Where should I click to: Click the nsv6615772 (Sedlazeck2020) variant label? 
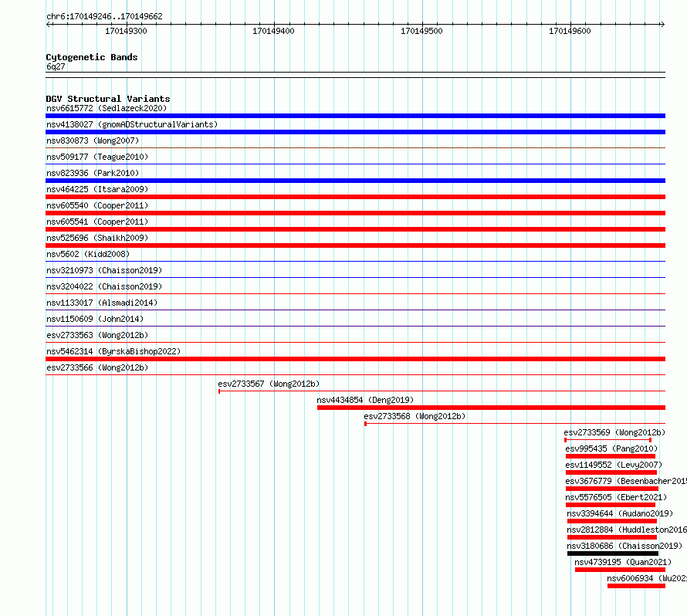coord(107,108)
